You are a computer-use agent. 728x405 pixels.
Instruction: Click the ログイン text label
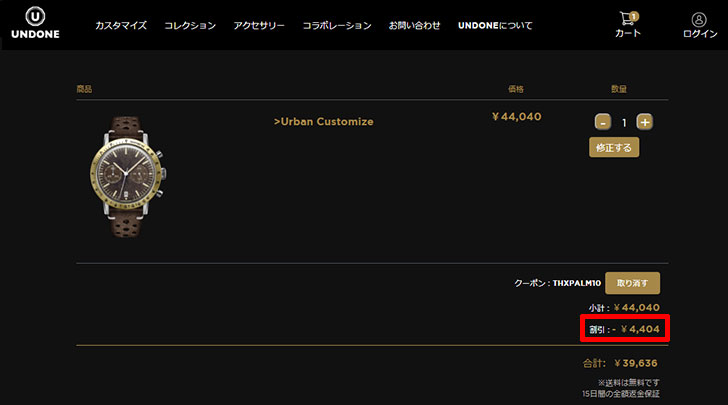699,34
